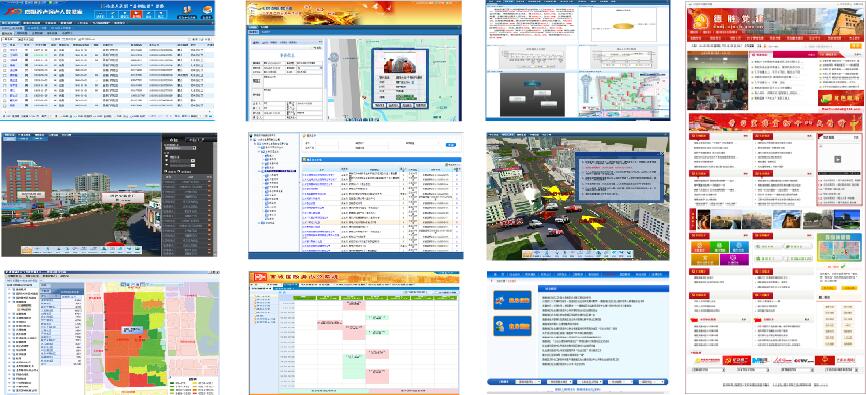Screen dimensions: 866x395
Task: Check the first layer checkbox in GIS layer tree
Action: pyautogui.click(x=15, y=289)
